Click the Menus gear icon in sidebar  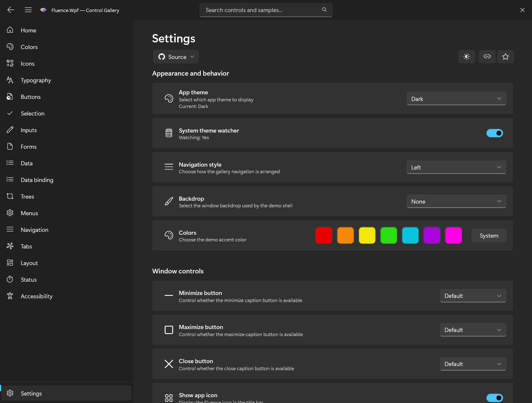click(10, 213)
